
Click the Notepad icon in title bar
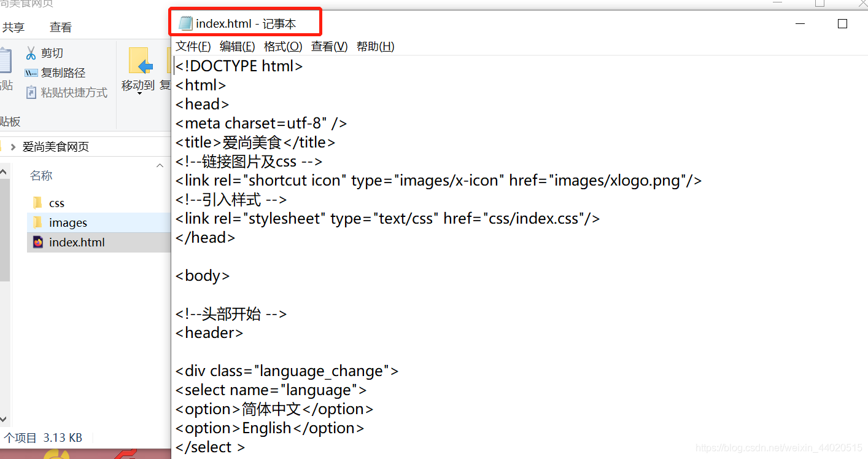(185, 23)
